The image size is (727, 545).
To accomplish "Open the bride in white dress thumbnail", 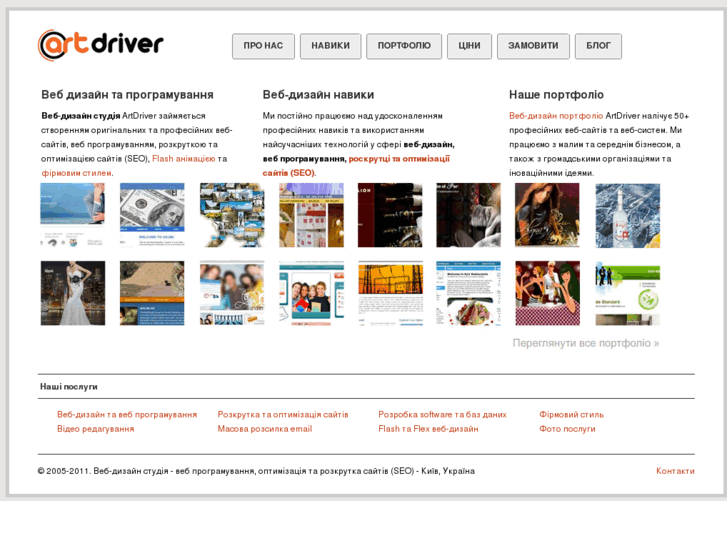I will [x=73, y=293].
